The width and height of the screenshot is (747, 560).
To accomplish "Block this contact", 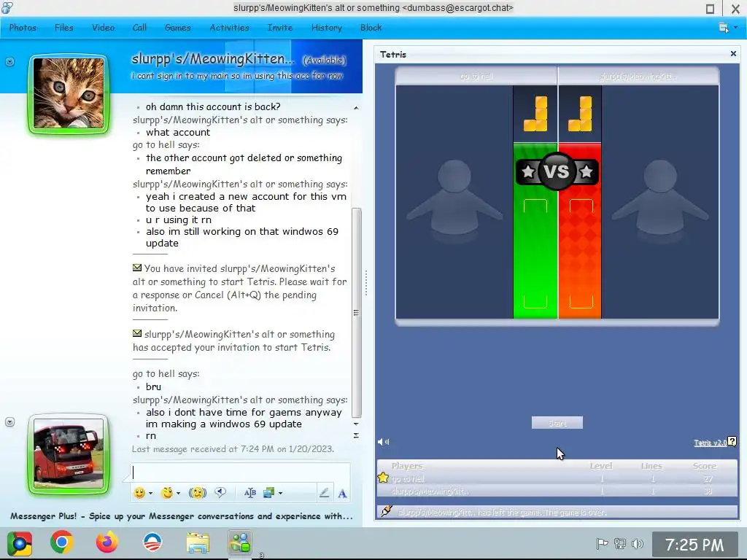I will (371, 28).
